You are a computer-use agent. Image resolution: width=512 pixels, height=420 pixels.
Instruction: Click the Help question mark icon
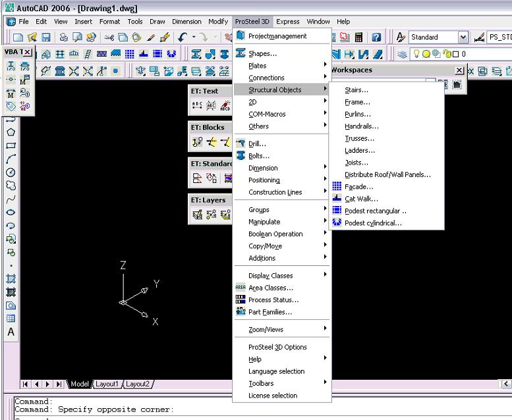point(376,38)
